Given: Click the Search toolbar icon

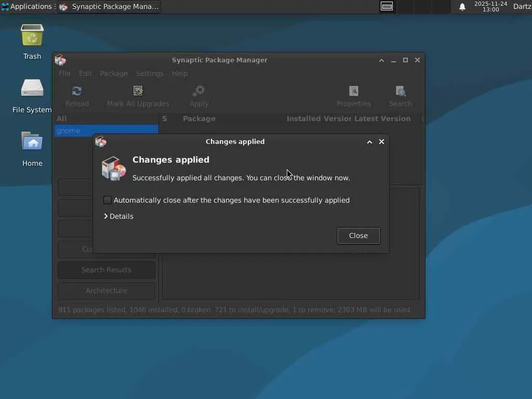Looking at the screenshot, I should pos(401,91).
